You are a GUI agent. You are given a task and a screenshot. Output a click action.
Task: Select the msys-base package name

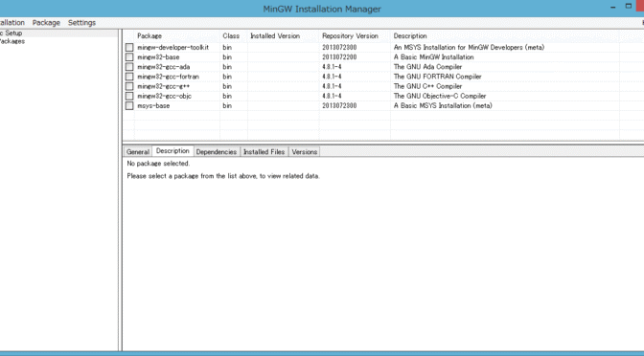pyautogui.click(x=153, y=106)
